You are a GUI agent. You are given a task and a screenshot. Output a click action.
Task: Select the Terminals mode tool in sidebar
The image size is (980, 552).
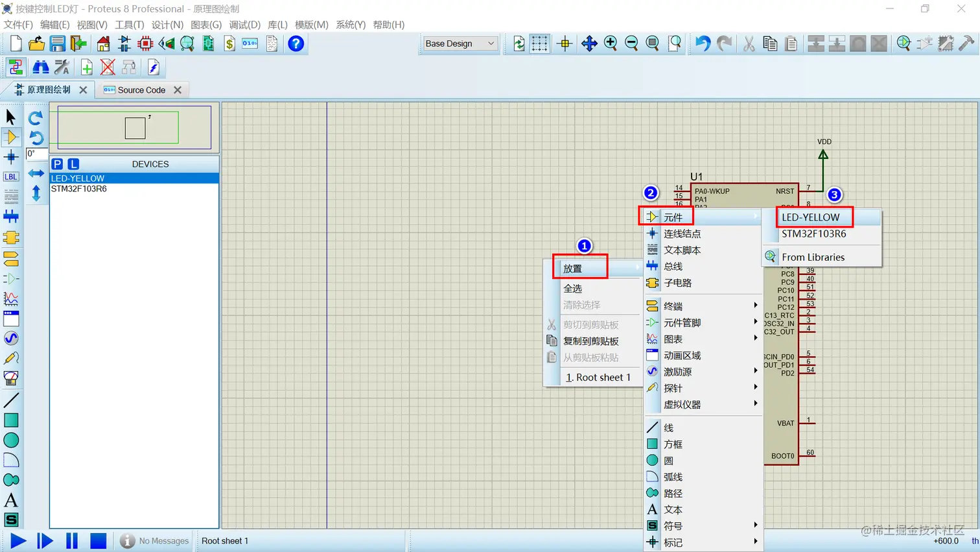(11, 259)
